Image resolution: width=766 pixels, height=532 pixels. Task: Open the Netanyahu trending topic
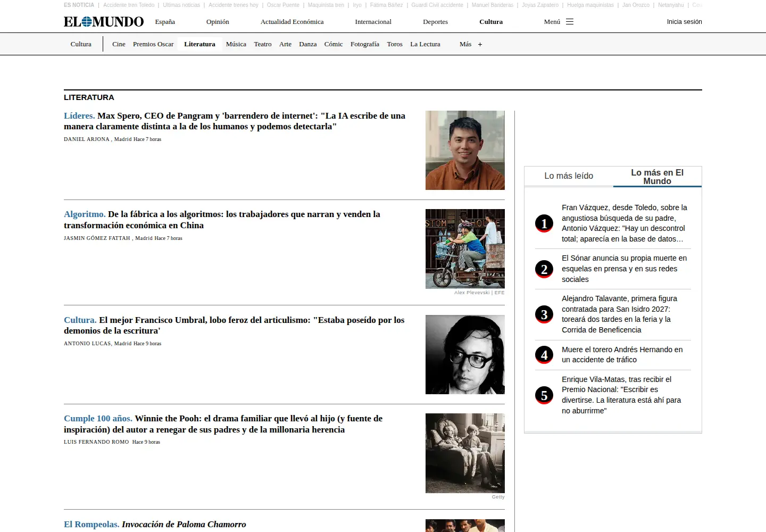[x=671, y=5]
